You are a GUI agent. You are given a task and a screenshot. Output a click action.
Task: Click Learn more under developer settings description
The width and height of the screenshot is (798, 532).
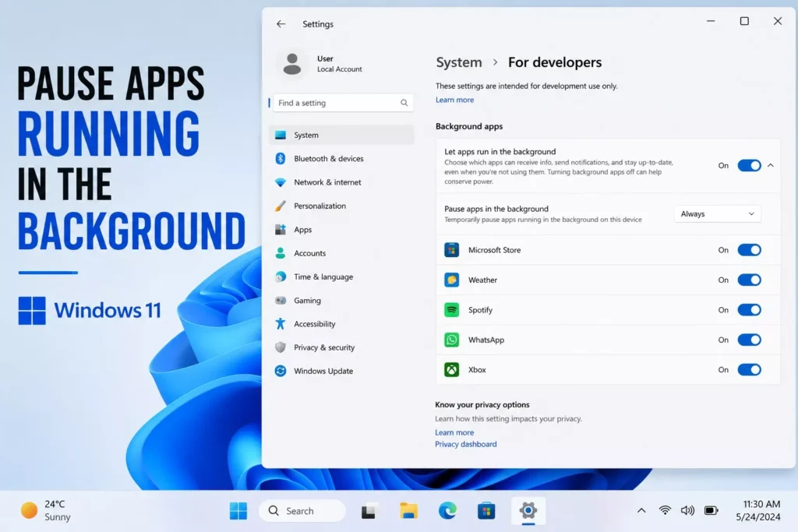pos(454,100)
